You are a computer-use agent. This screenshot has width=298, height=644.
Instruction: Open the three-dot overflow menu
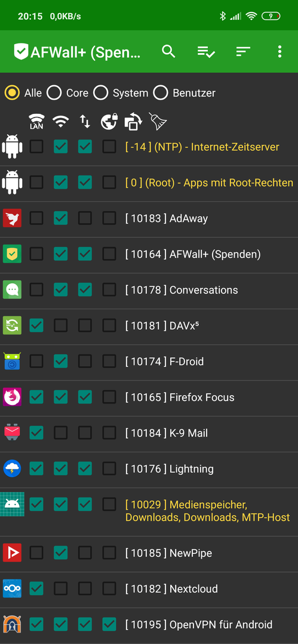pos(280,51)
